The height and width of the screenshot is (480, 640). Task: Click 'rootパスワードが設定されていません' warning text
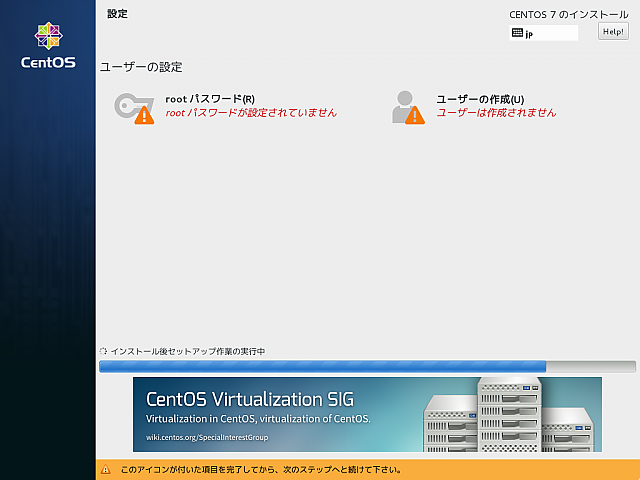point(251,113)
